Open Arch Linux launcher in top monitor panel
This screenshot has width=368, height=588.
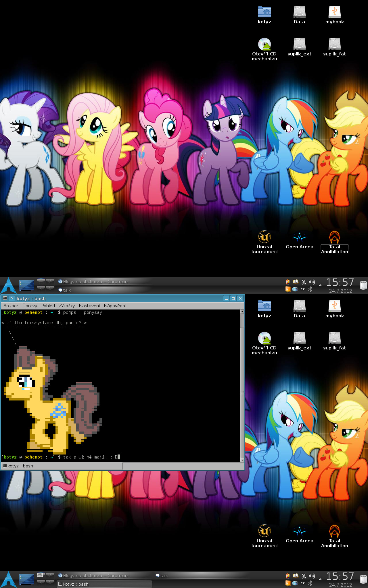coord(9,285)
